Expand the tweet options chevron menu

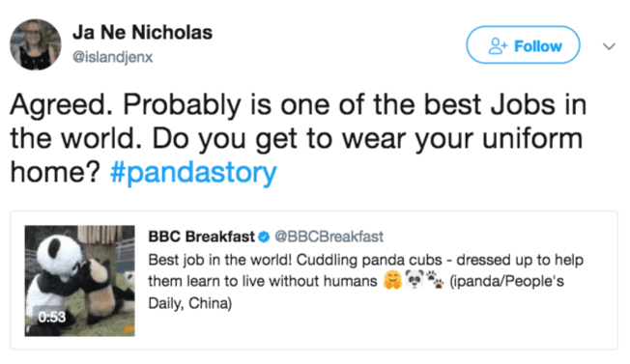(609, 46)
